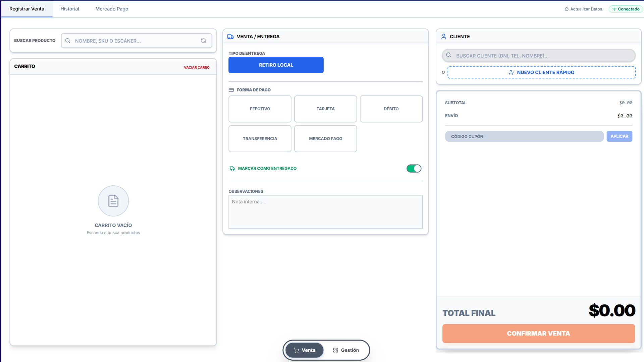The height and width of the screenshot is (362, 644).
Task: Click the delivery icon beside MARCAR COMO ENTREGADO
Action: pyautogui.click(x=232, y=168)
